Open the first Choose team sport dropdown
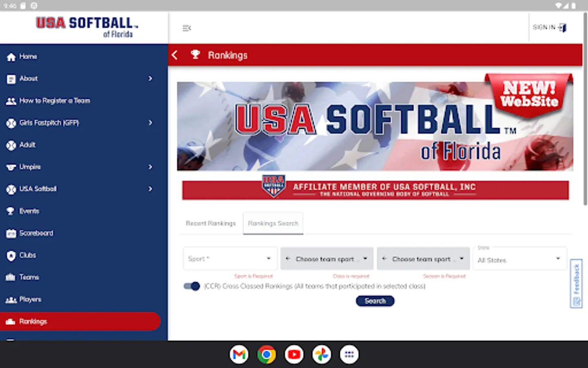The image size is (588, 368). pyautogui.click(x=327, y=258)
